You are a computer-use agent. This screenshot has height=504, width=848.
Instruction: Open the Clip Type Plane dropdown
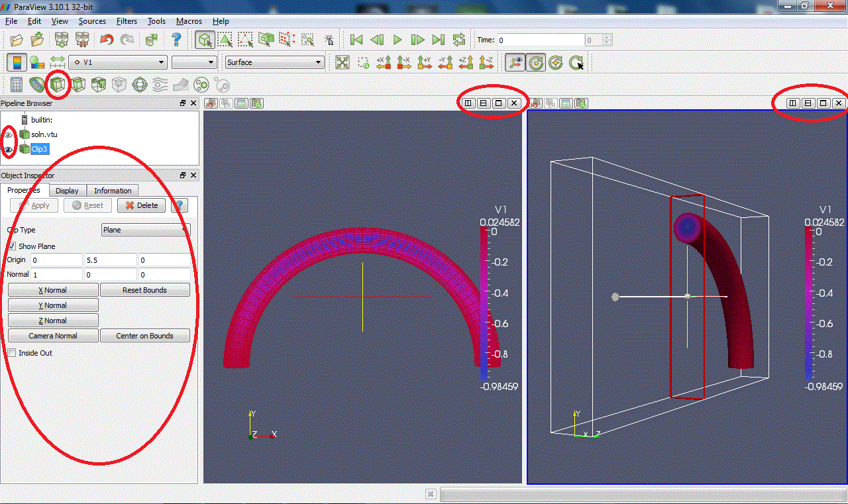click(146, 230)
